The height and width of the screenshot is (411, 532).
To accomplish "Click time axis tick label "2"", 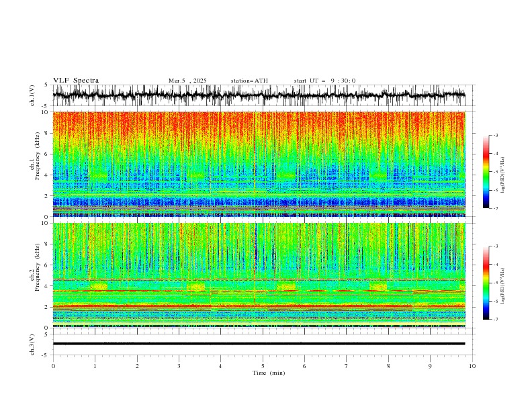I will coord(137,366).
